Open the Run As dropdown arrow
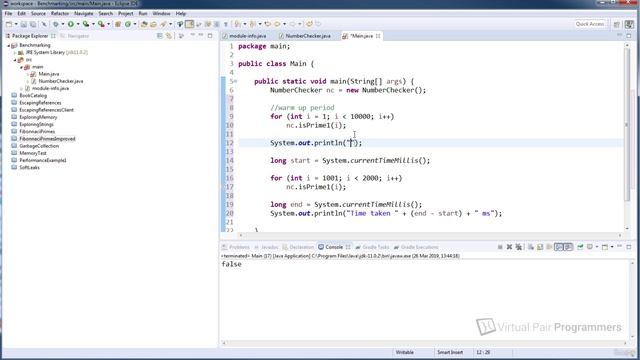This screenshot has width=640, height=360. [x=78, y=24]
